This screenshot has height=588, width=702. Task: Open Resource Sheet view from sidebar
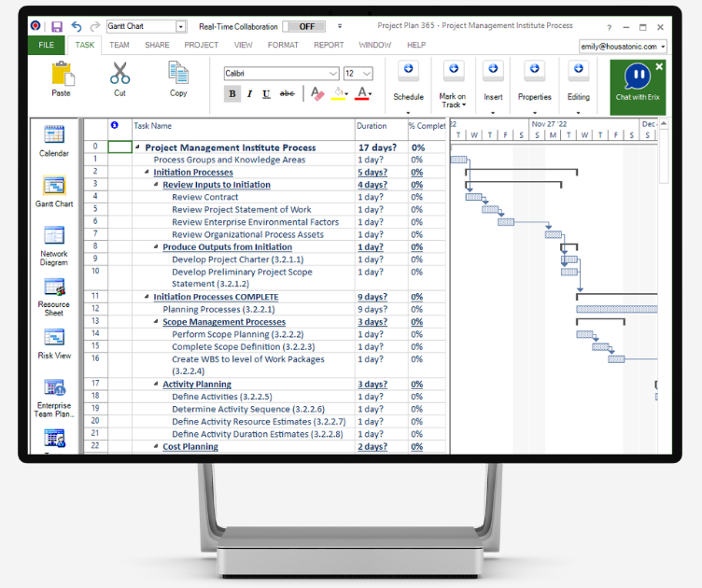[54, 297]
